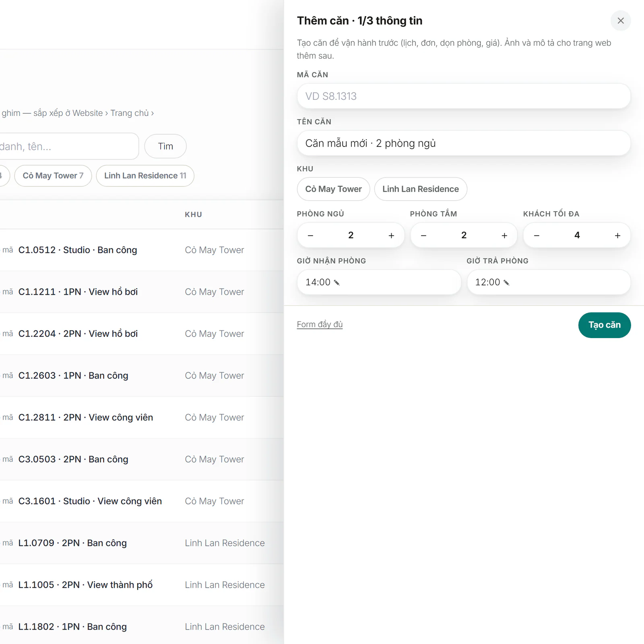Click Khu cell of row L1.0709

click(225, 543)
